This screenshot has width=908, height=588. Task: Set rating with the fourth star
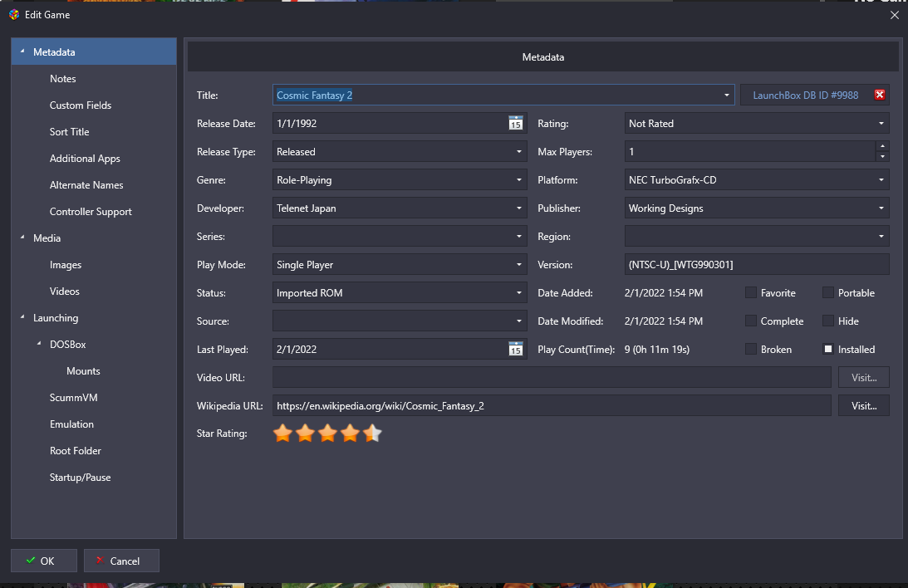tap(350, 433)
